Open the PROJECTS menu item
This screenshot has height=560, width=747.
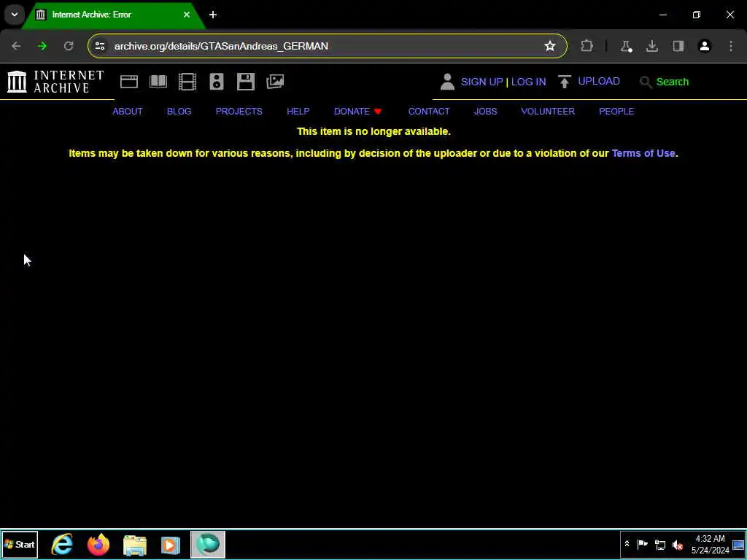pos(239,112)
